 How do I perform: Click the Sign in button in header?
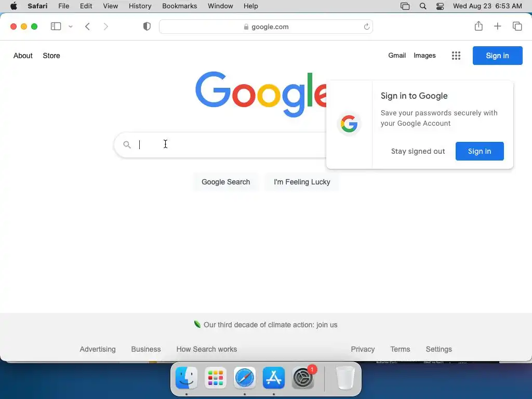tap(497, 56)
